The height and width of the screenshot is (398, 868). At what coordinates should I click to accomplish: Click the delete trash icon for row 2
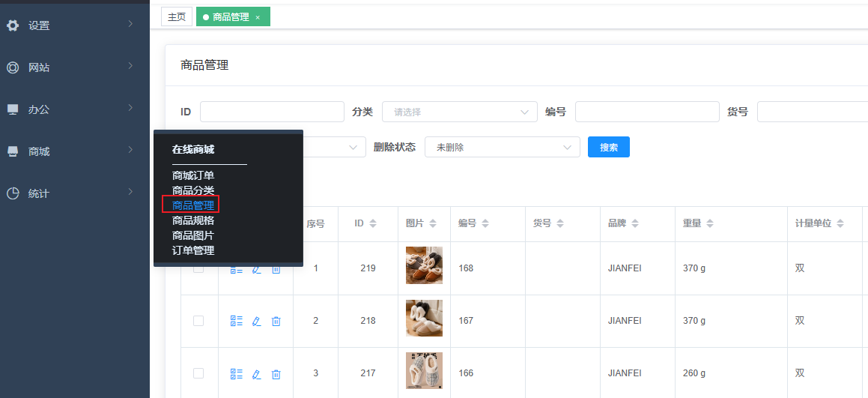[276, 321]
